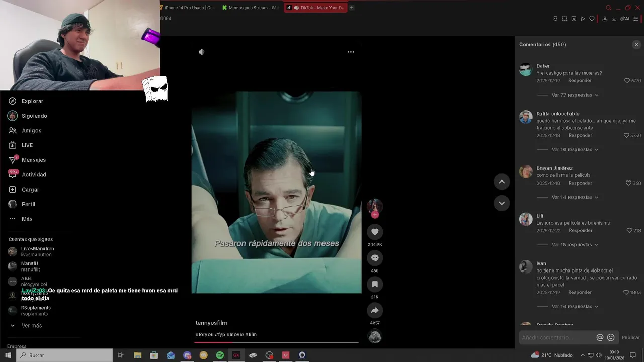Insert a mention with the @ icon
The height and width of the screenshot is (362, 644).
tap(600, 338)
